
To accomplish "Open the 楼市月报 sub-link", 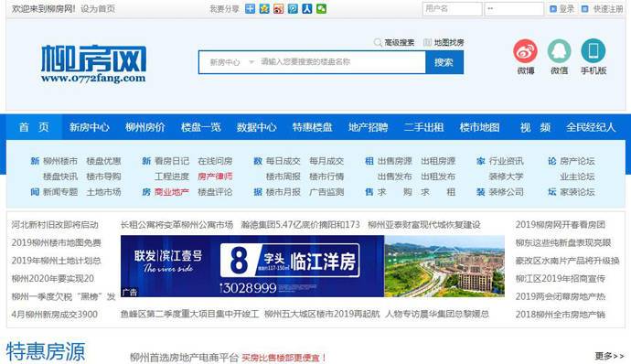I will 283,192.
